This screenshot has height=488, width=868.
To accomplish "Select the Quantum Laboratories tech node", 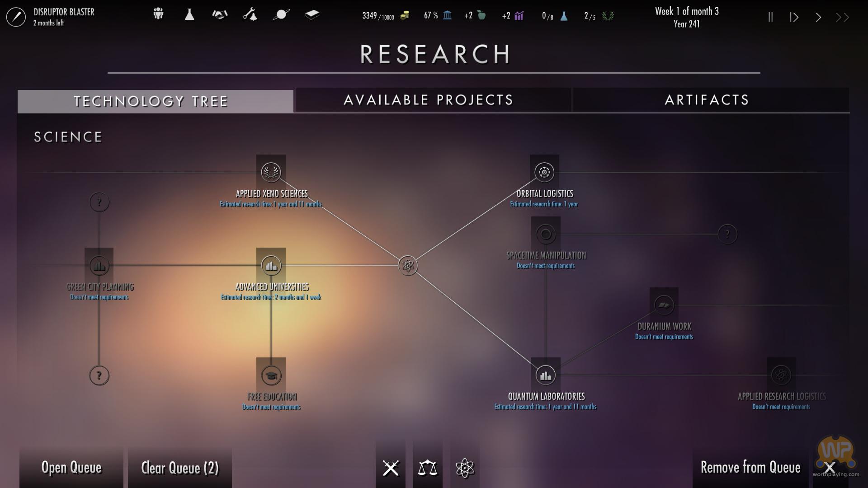I will (546, 375).
